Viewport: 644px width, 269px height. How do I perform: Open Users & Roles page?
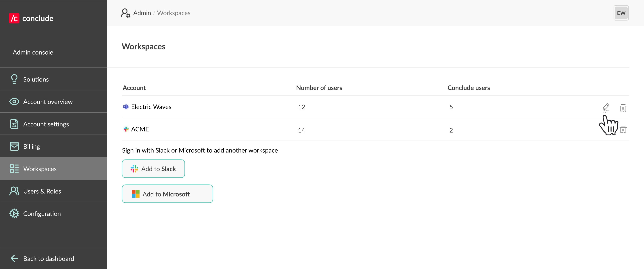pyautogui.click(x=42, y=191)
